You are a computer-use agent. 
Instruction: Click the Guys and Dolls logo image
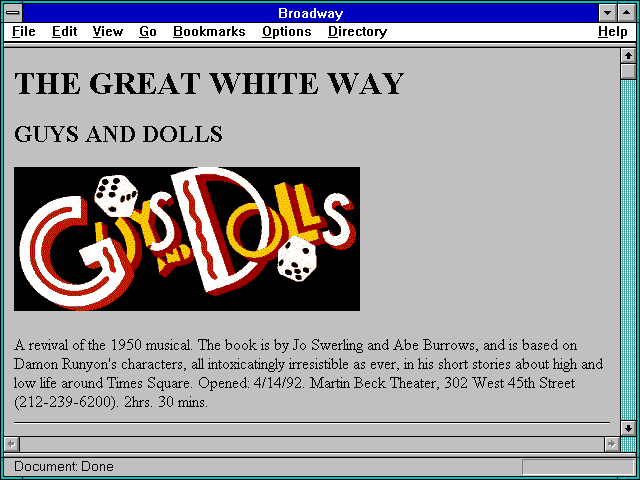(x=187, y=239)
